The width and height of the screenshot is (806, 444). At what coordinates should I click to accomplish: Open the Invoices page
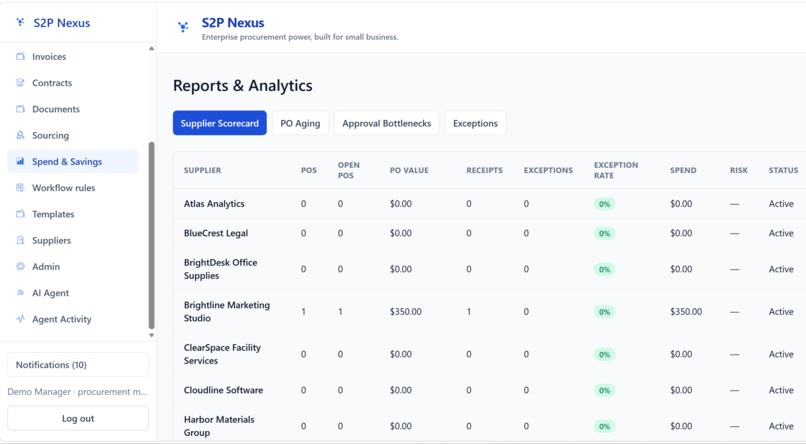(73, 57)
